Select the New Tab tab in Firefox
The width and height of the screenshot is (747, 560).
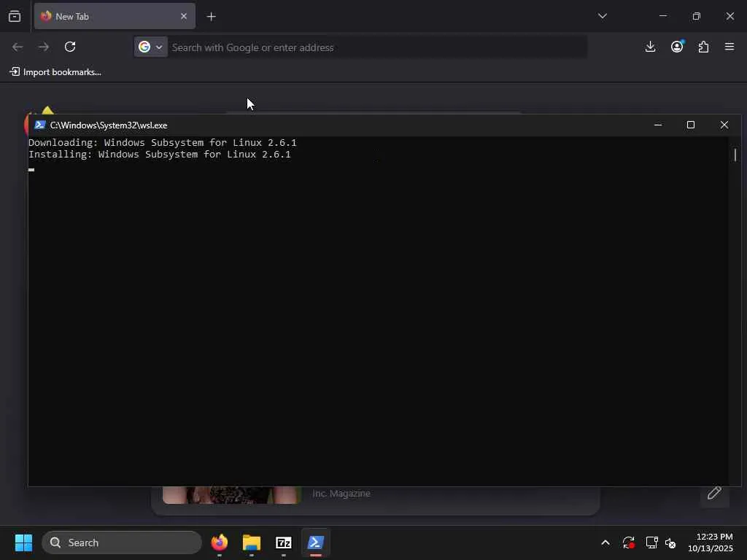click(x=115, y=16)
